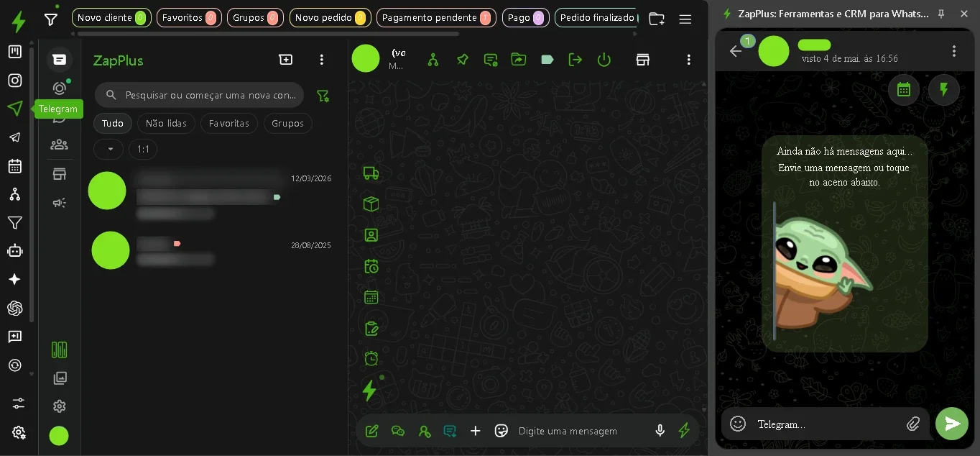Open the AI sparkle star icon
Screen dimensions: 980x456
click(14, 279)
